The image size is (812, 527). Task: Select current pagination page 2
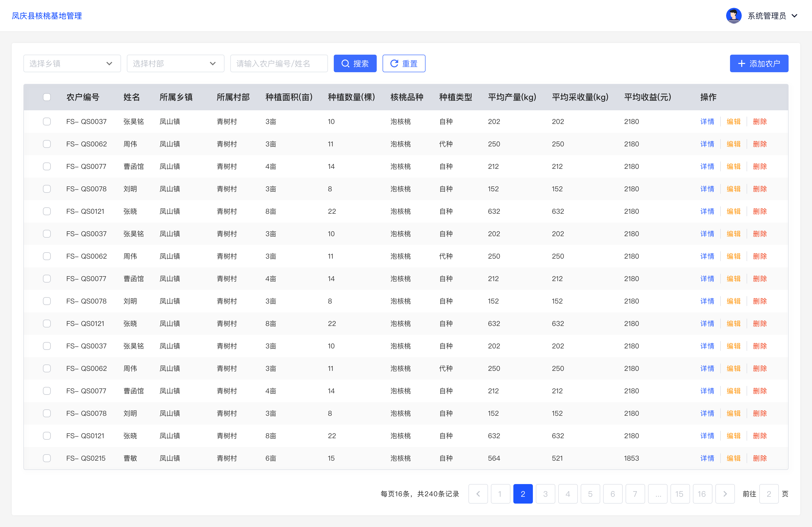[x=523, y=494]
